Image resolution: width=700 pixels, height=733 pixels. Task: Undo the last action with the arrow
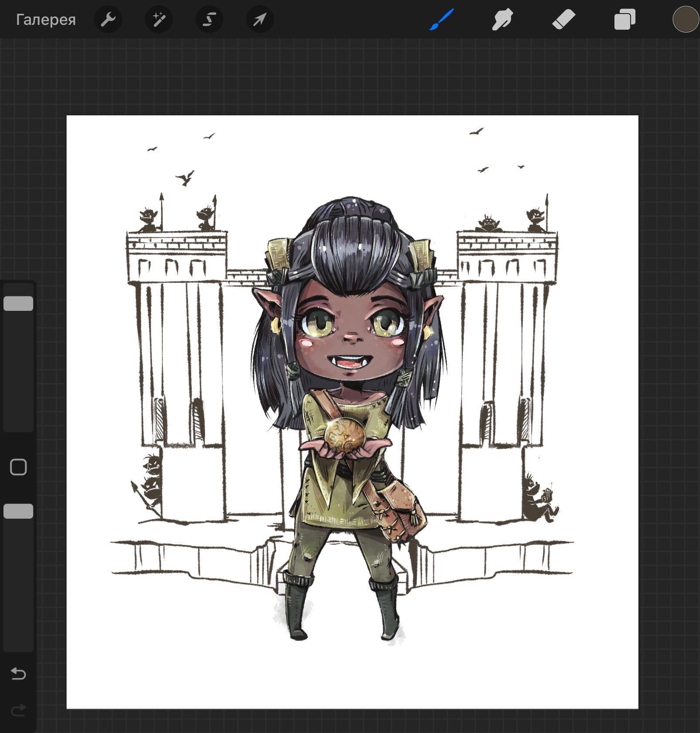(x=18, y=674)
